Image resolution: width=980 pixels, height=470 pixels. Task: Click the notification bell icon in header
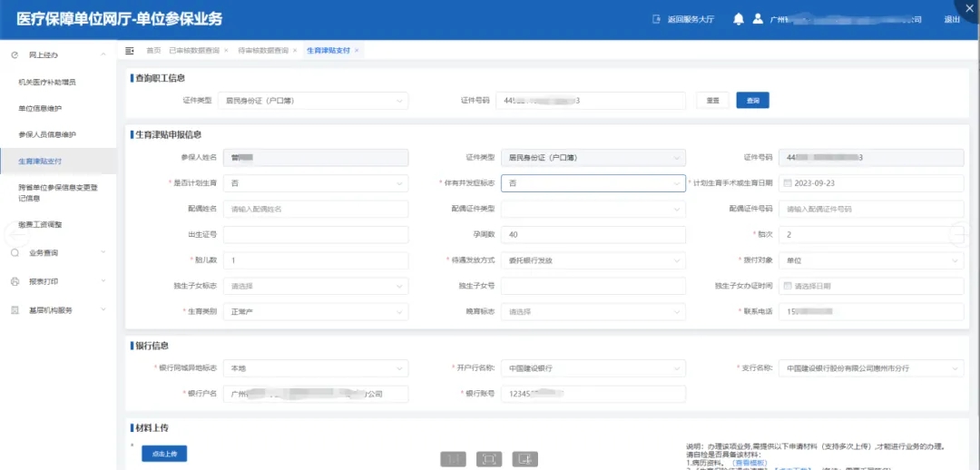[x=739, y=19]
